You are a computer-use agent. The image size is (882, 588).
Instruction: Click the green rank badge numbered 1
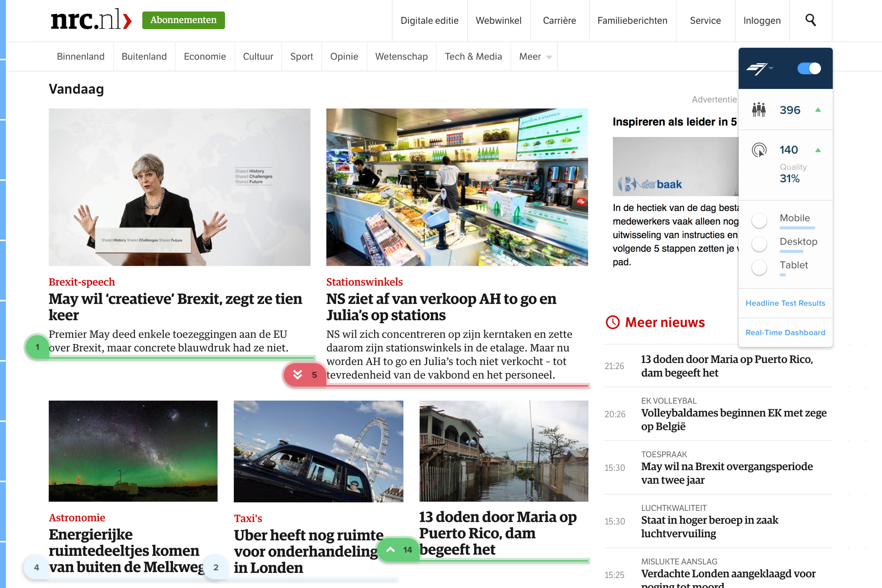click(37, 347)
